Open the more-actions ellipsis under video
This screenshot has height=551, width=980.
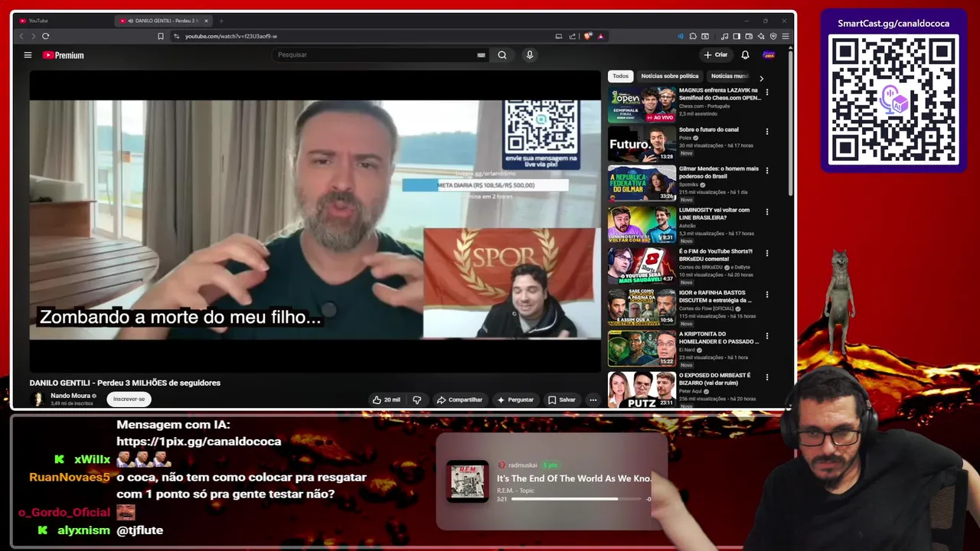coord(593,399)
